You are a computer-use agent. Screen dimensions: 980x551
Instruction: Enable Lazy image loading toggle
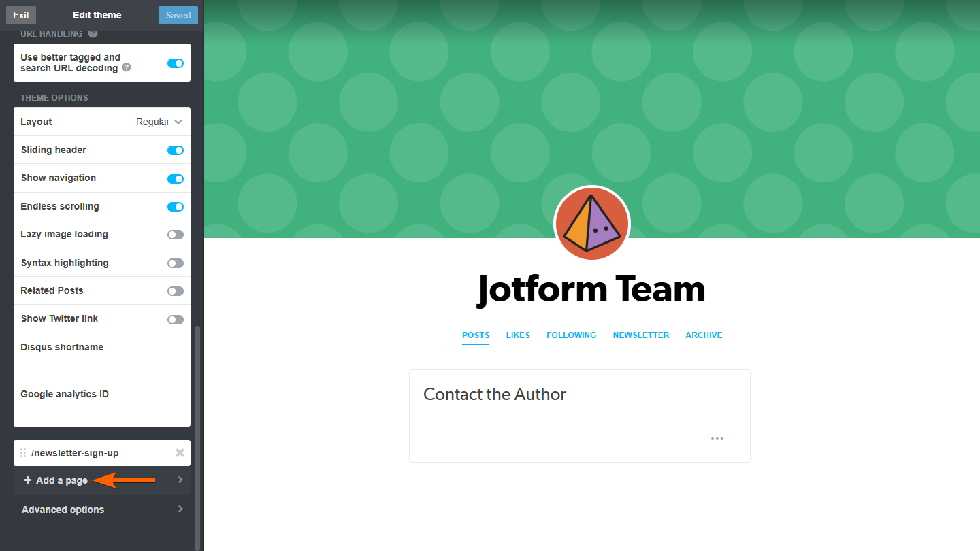coord(176,235)
